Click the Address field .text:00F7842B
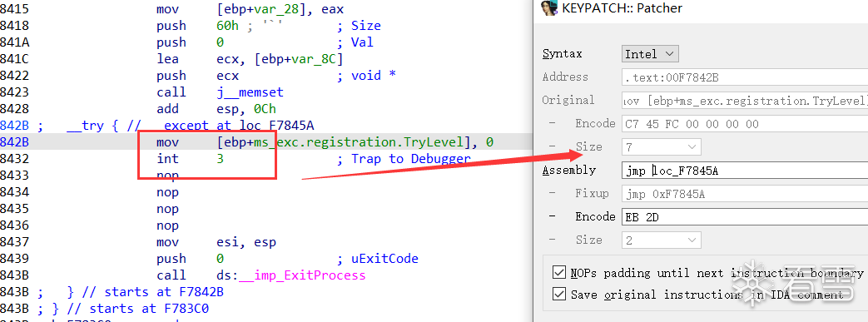868x322 pixels. 745,77
